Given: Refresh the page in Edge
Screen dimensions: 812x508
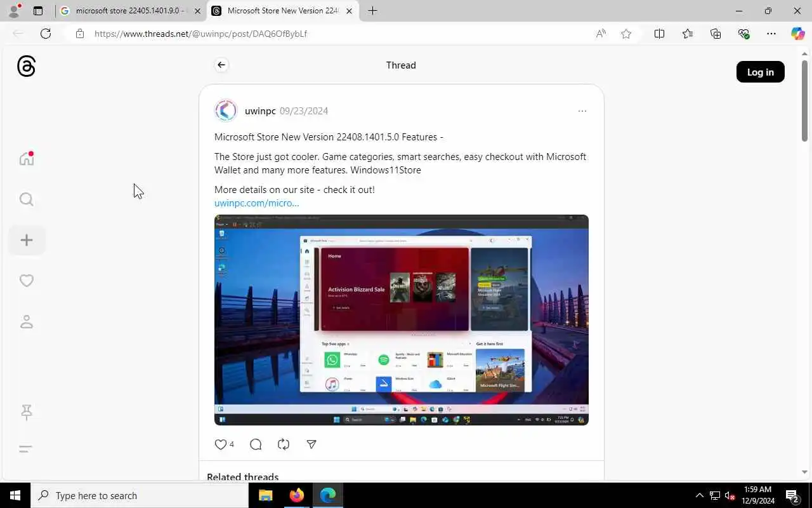Looking at the screenshot, I should pyautogui.click(x=46, y=34).
